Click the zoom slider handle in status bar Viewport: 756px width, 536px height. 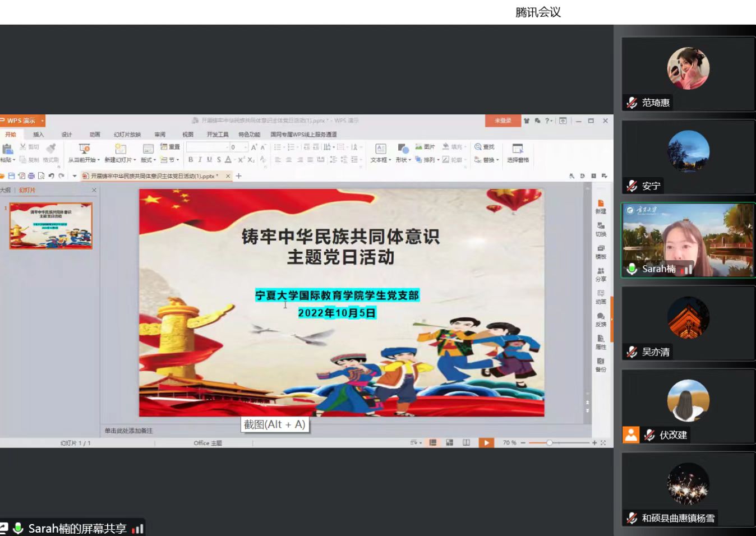coord(550,443)
